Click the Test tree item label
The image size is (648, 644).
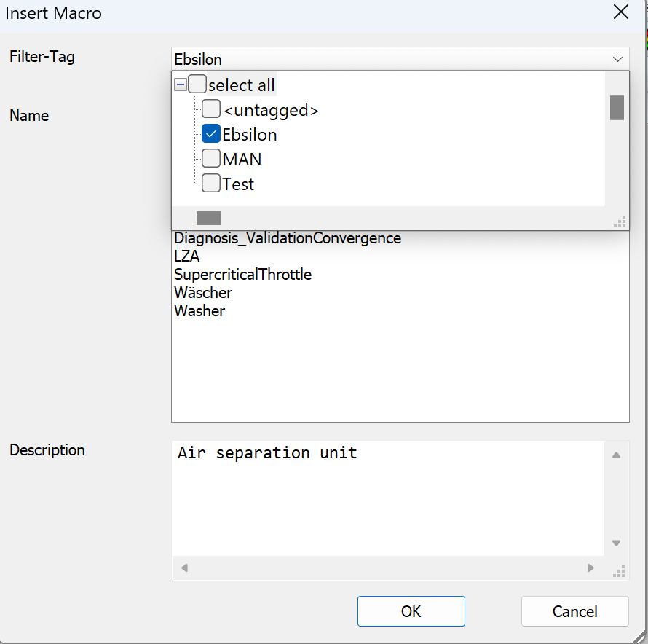238,184
